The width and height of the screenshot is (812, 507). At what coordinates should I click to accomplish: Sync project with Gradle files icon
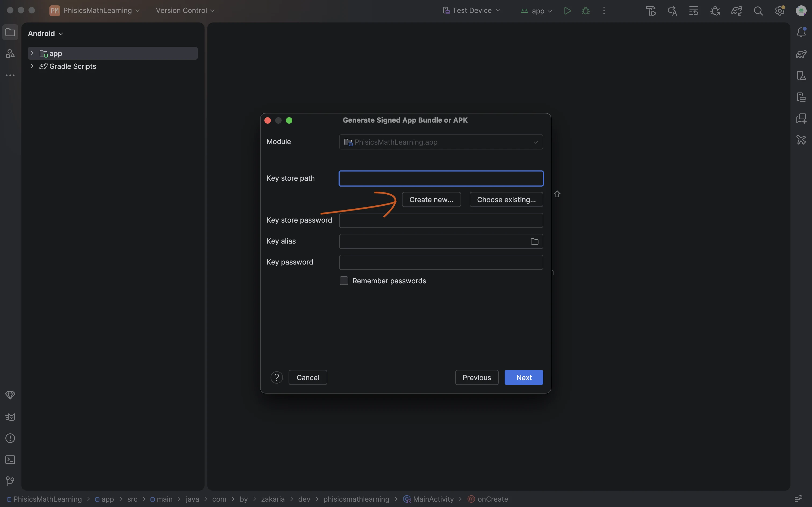736,11
